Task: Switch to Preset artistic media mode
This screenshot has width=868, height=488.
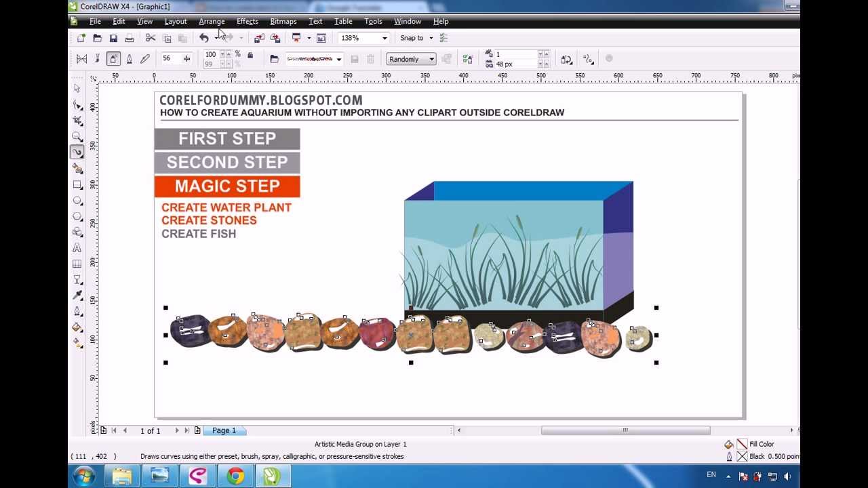Action: coord(82,59)
